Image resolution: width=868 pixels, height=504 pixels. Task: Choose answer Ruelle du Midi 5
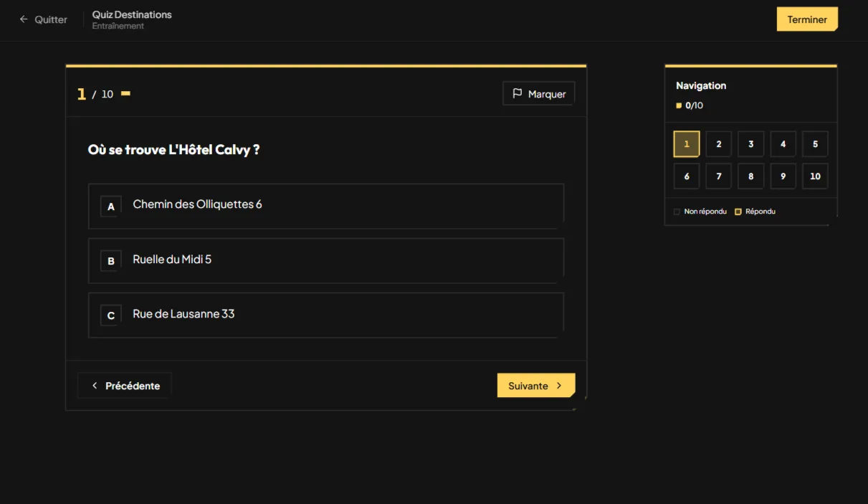pos(326,261)
